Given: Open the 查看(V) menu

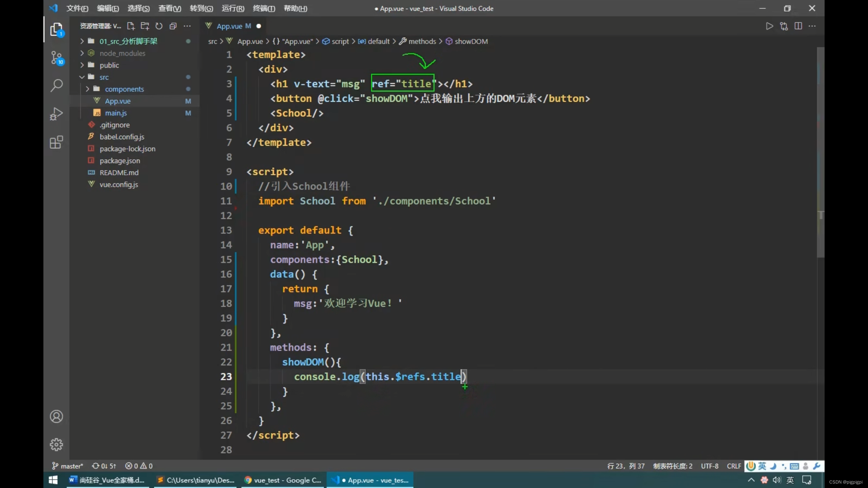Looking at the screenshot, I should point(170,8).
